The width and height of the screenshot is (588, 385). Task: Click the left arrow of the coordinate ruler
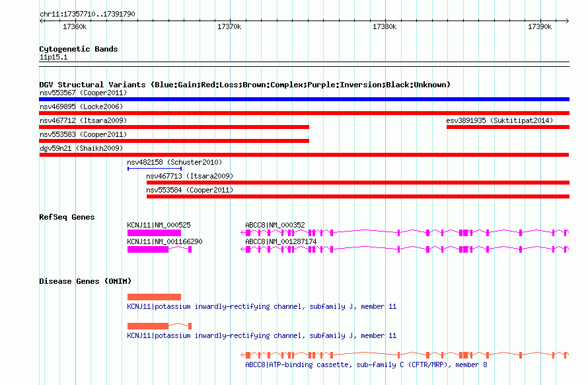41,21
